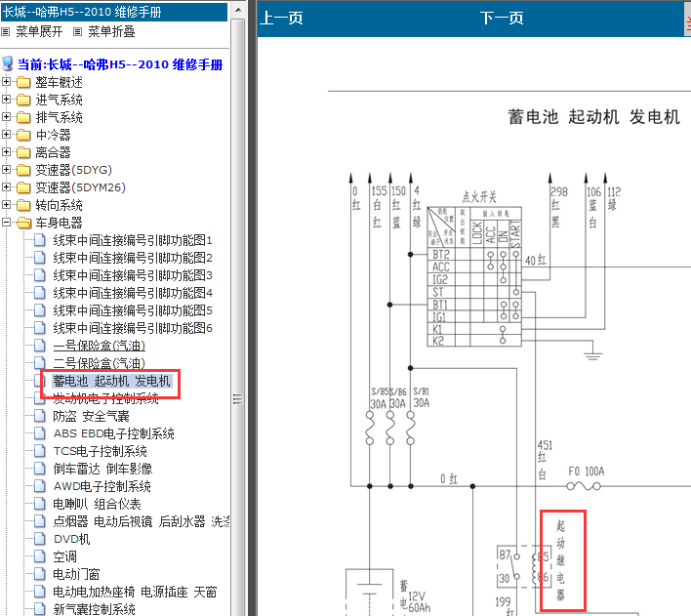The height and width of the screenshot is (616, 691).
Task: Click the 菜单折叠 collapse-all button
Action: click(111, 32)
